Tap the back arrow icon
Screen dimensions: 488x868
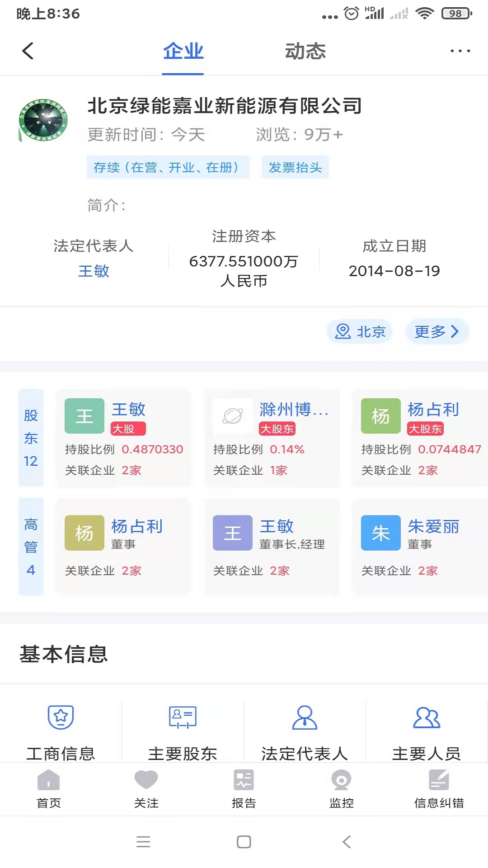(x=28, y=51)
